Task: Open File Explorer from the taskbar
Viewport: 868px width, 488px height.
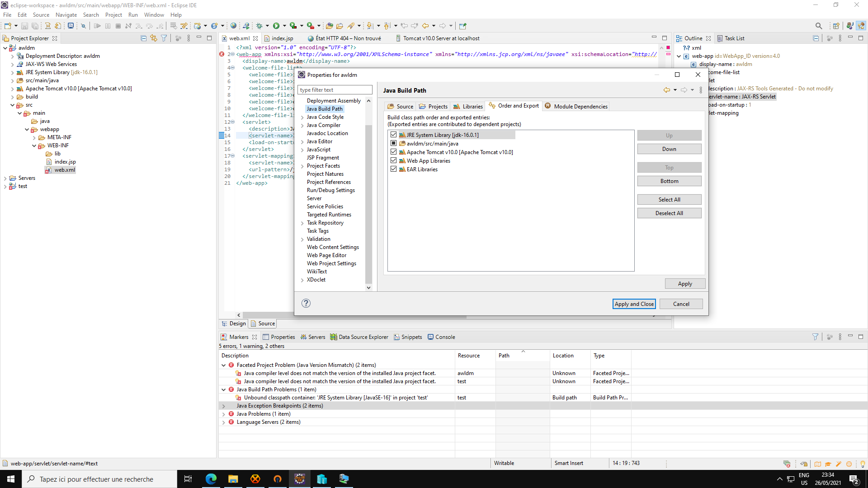Action: [233, 479]
